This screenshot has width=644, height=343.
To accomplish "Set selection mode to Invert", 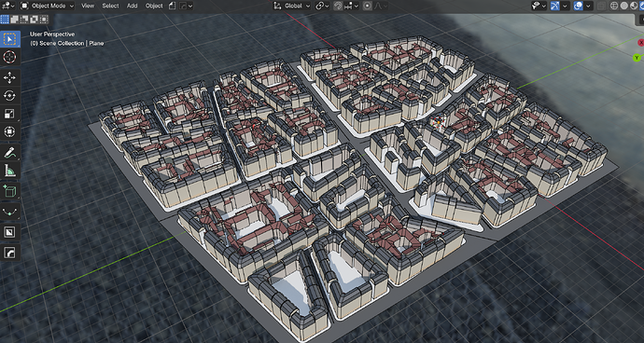I will (35, 19).
